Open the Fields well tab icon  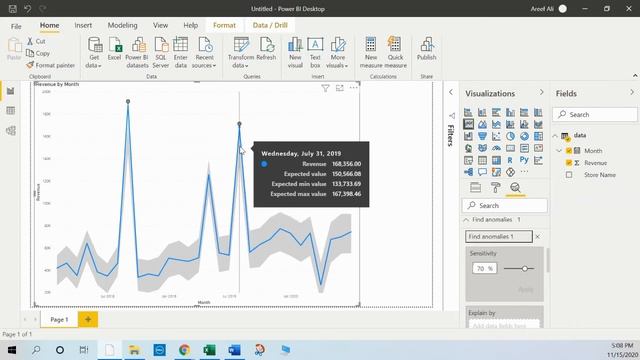[x=476, y=187]
